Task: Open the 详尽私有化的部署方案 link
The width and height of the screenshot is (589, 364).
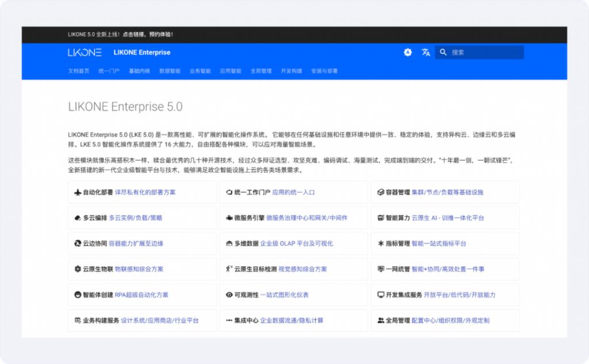Action: (145, 192)
